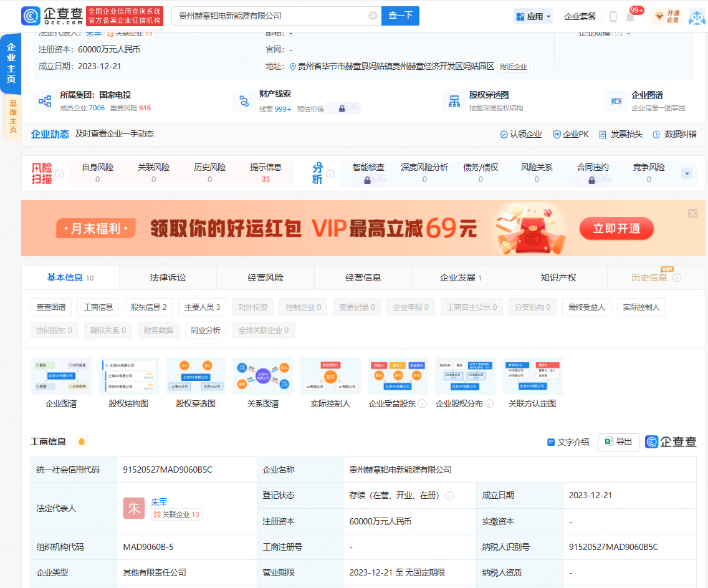
Task: Click the company name search field
Action: (x=271, y=16)
